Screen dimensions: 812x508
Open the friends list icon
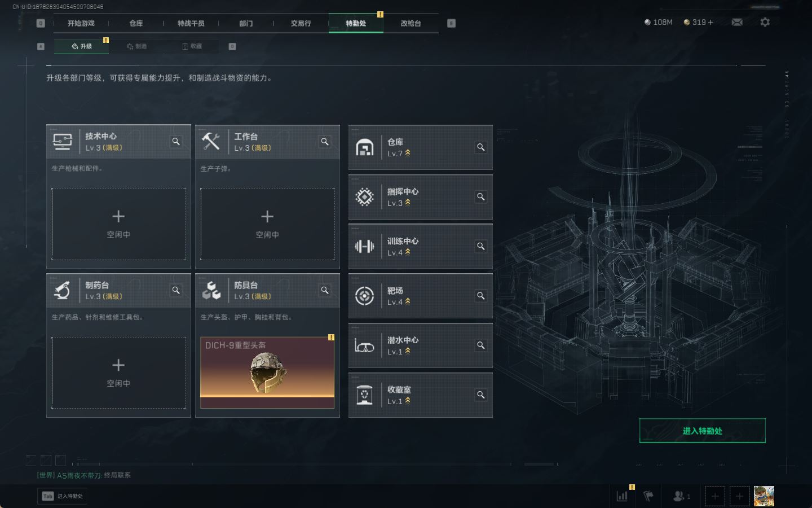pyautogui.click(x=681, y=496)
